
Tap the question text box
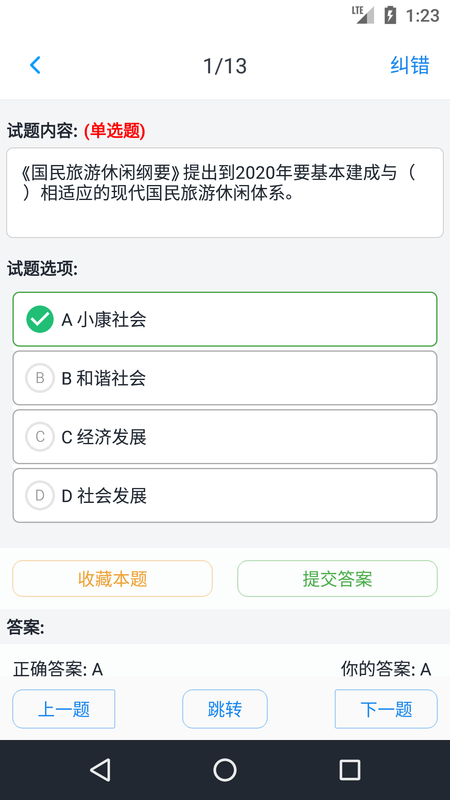point(225,193)
